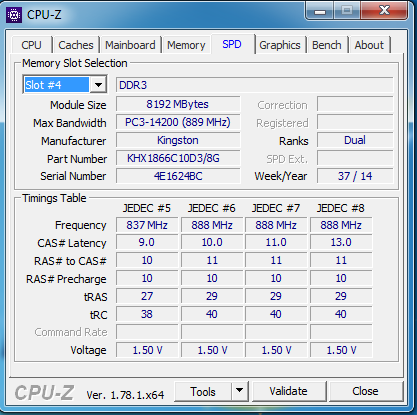Screen dimensions: 417x415
Task: Click the Module Size label
Action: click(x=78, y=105)
